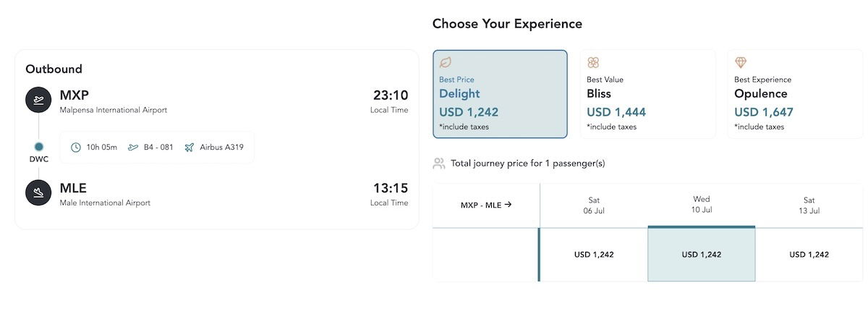Click the MXP - MLE route header cell

(486, 205)
